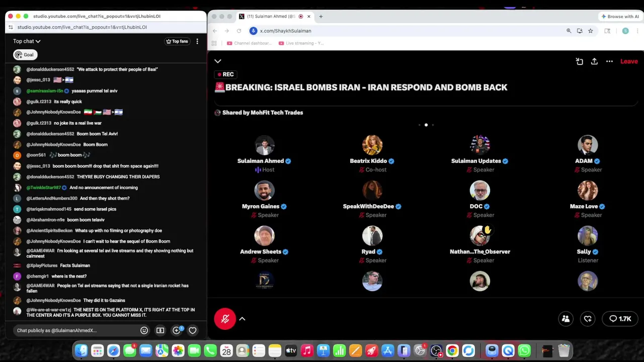Open the Top fans leaderboard
The image size is (644, 362).
pos(177,41)
